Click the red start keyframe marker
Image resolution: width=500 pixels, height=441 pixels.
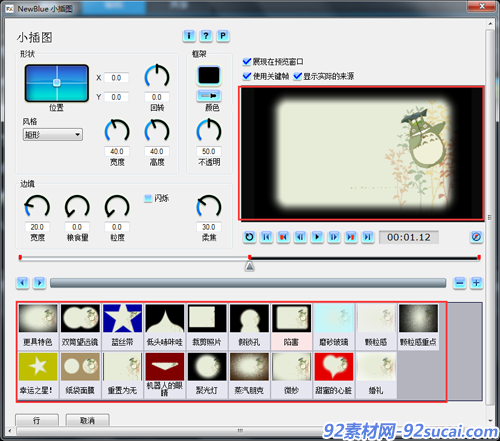pyautogui.click(x=20, y=257)
